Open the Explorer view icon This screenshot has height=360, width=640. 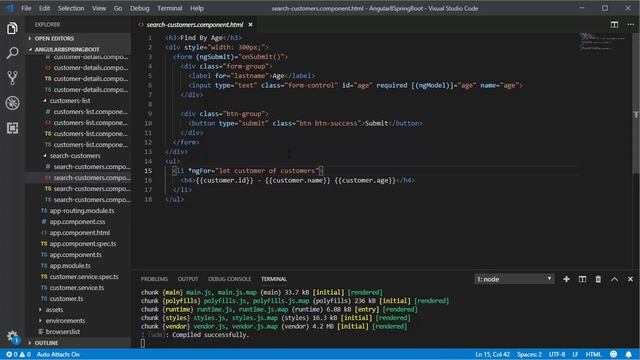pos(12,29)
